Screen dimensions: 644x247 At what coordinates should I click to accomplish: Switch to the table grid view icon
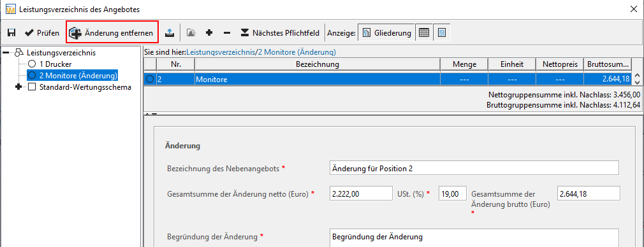(x=424, y=33)
